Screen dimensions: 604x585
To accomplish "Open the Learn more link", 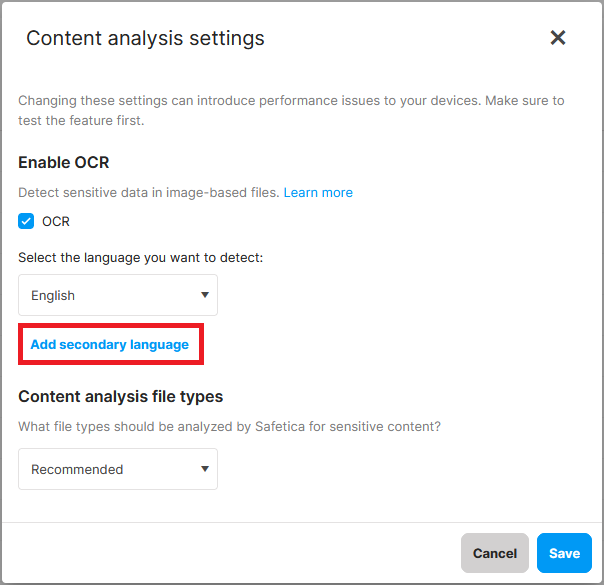I will [x=318, y=192].
